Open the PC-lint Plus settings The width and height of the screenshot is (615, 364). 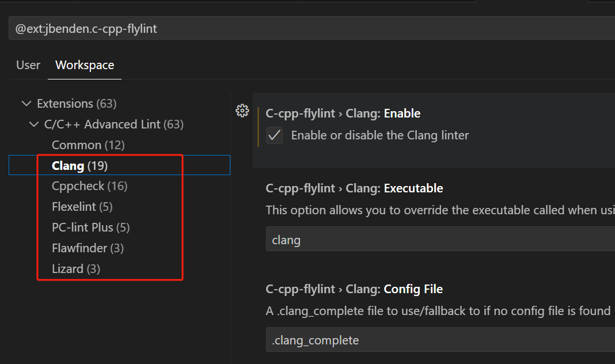tap(90, 227)
